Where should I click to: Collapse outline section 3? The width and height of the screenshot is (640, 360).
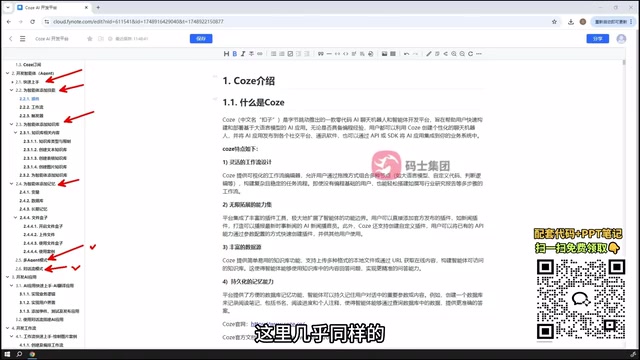[x=7, y=277]
